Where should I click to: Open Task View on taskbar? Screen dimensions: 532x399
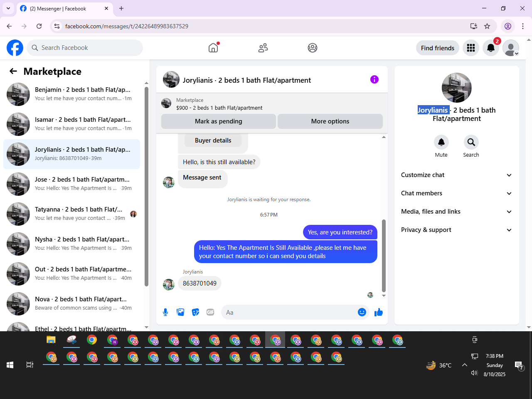click(30, 365)
